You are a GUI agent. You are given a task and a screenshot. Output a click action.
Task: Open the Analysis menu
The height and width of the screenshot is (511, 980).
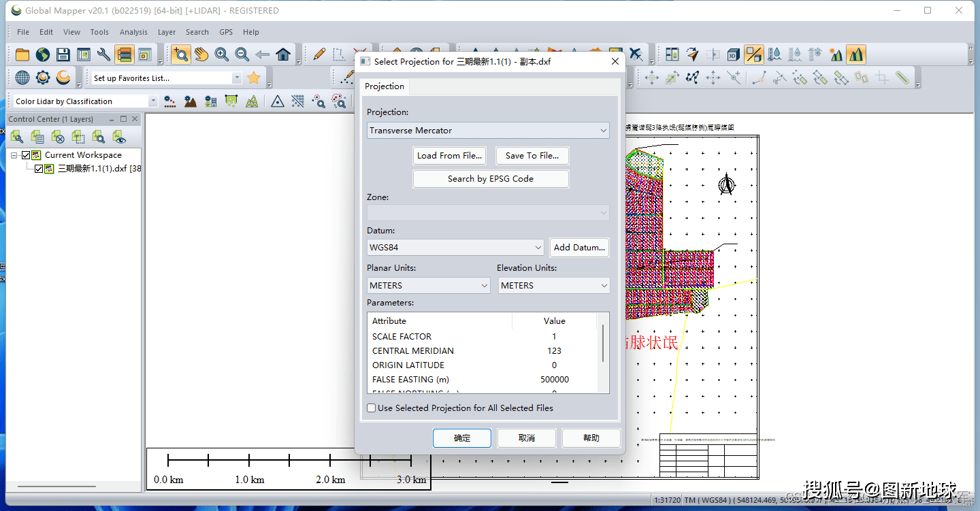click(133, 32)
